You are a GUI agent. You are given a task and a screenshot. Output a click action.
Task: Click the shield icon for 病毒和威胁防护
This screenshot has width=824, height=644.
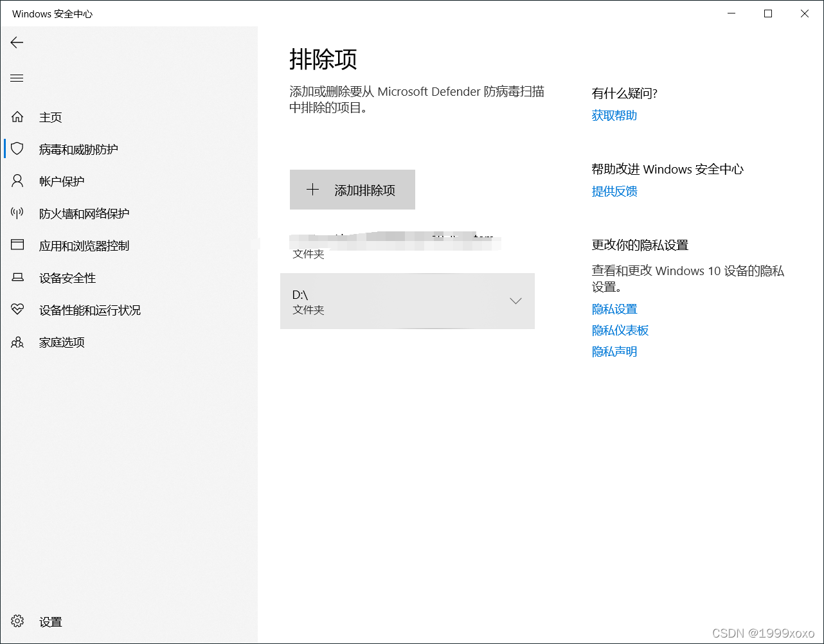click(17, 149)
